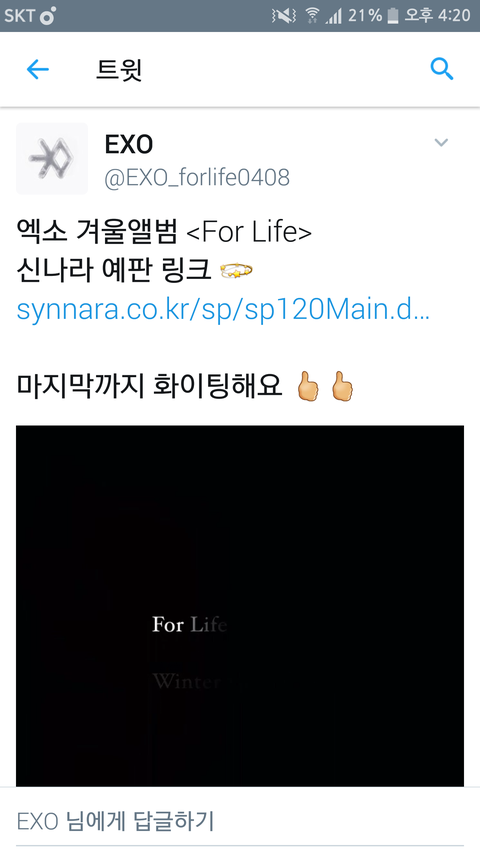
Task: Tap the ring emoji after 링크
Action: tap(236, 270)
